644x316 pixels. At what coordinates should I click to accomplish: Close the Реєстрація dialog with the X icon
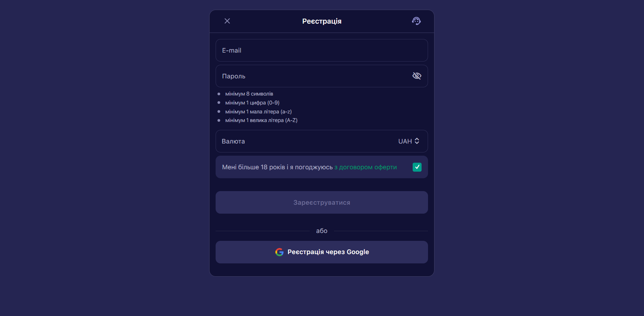227,21
